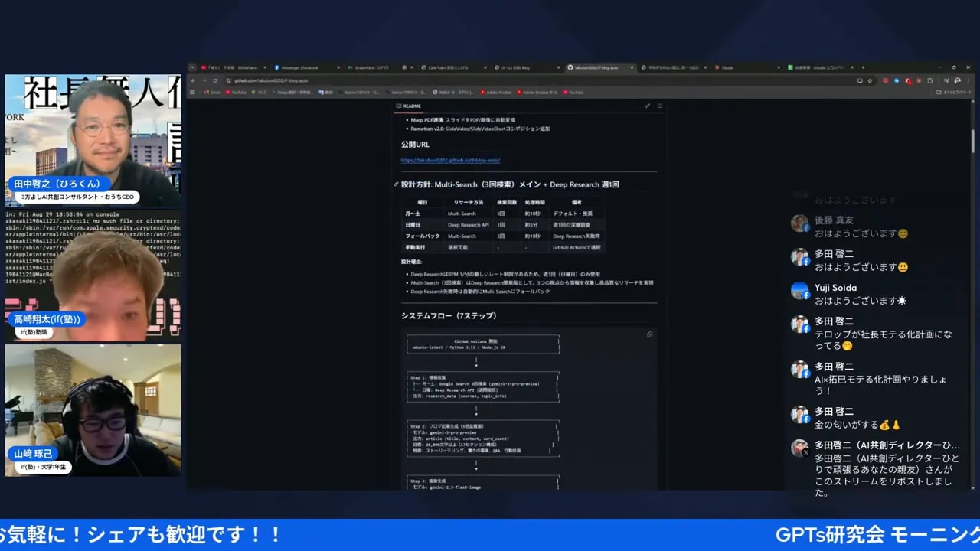Open the すべてのブックマーク folder
Viewport: 980px width, 551px height.
pos(952,92)
